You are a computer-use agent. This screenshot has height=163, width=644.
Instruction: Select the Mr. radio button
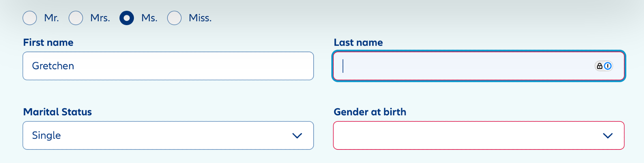click(x=30, y=18)
